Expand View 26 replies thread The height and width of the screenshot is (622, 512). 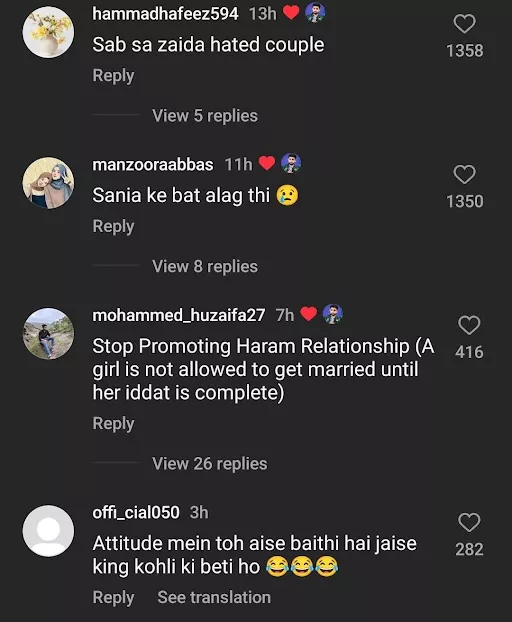(209, 464)
